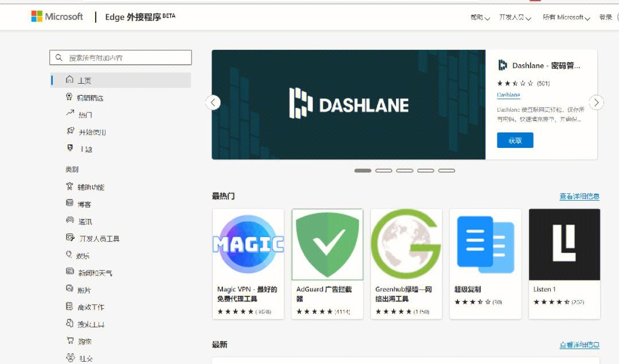Open the Edge 外接程序 BETA title link

(x=140, y=17)
